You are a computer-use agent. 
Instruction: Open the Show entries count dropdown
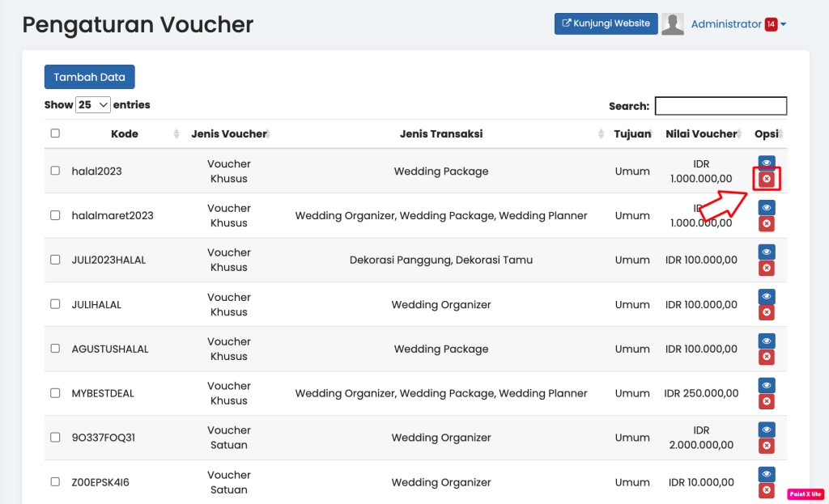point(93,105)
